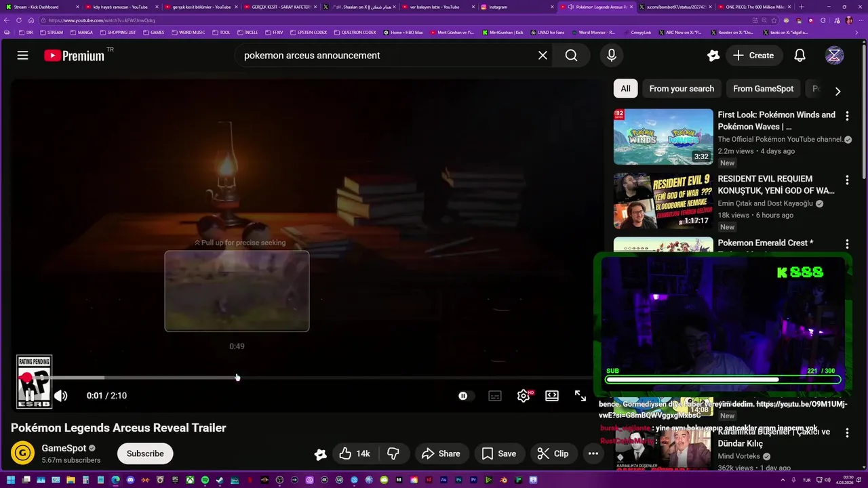Screen dimensions: 868x488
Task: Open the Windows Start menu
Action: tap(11, 480)
